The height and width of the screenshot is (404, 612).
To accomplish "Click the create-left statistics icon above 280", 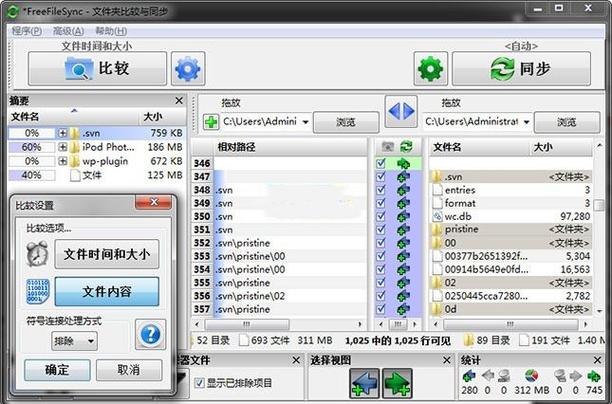I will click(x=468, y=376).
